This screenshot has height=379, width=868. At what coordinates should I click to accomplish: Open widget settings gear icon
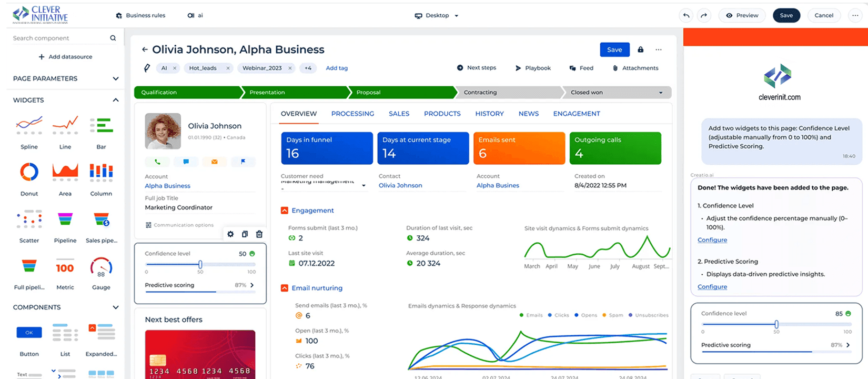pyautogui.click(x=230, y=234)
